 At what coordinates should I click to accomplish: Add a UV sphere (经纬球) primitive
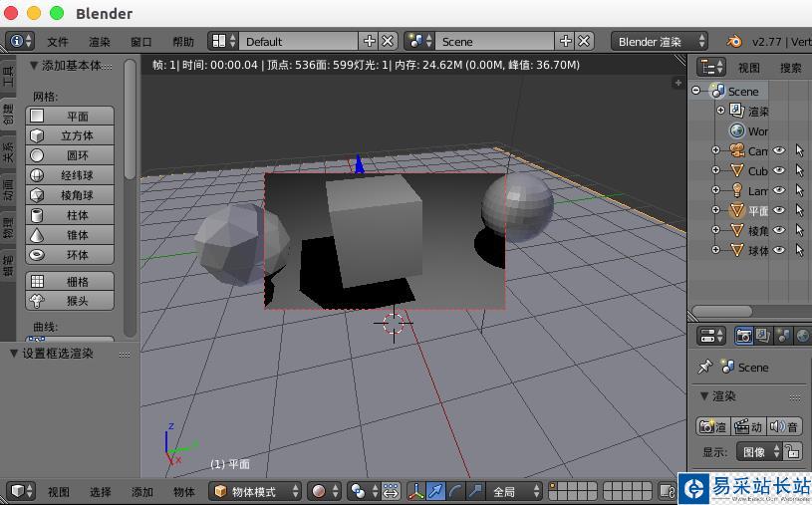pos(70,175)
